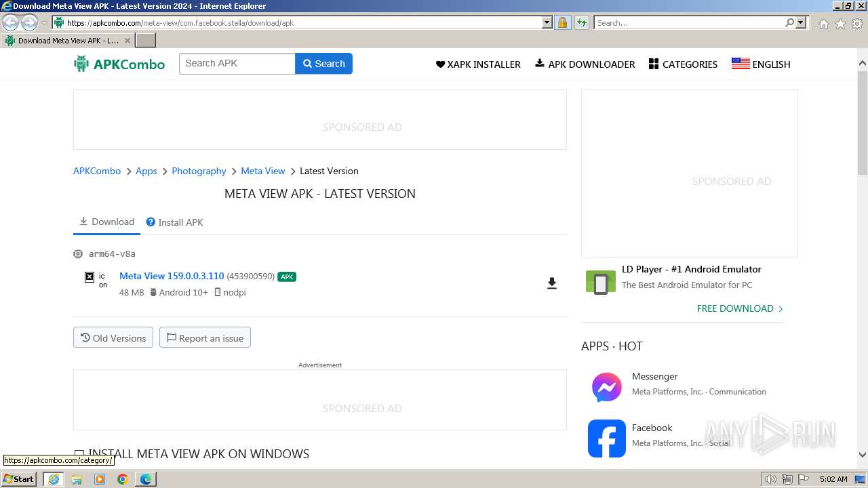Open APK DOWNLOADER in the menu
868x488 pixels.
click(585, 64)
